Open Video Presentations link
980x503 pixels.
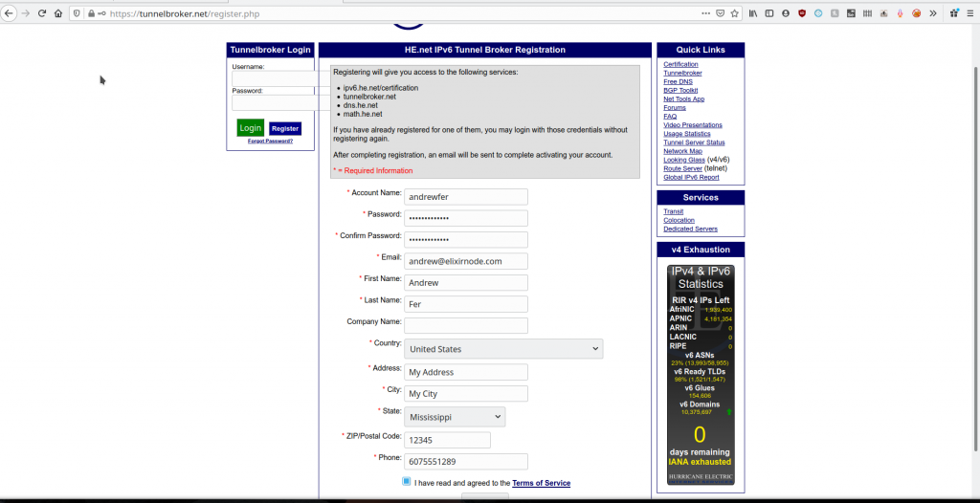coord(693,125)
